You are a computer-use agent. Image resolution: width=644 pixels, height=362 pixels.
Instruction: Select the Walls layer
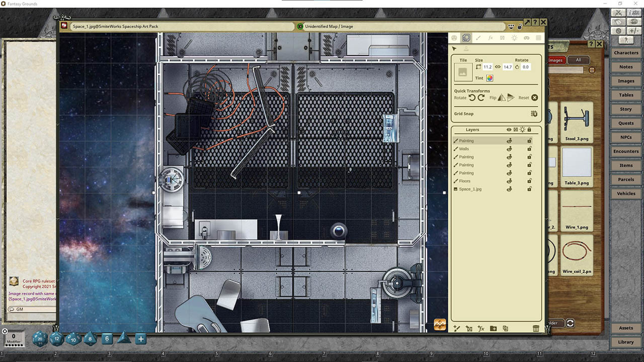(x=464, y=149)
